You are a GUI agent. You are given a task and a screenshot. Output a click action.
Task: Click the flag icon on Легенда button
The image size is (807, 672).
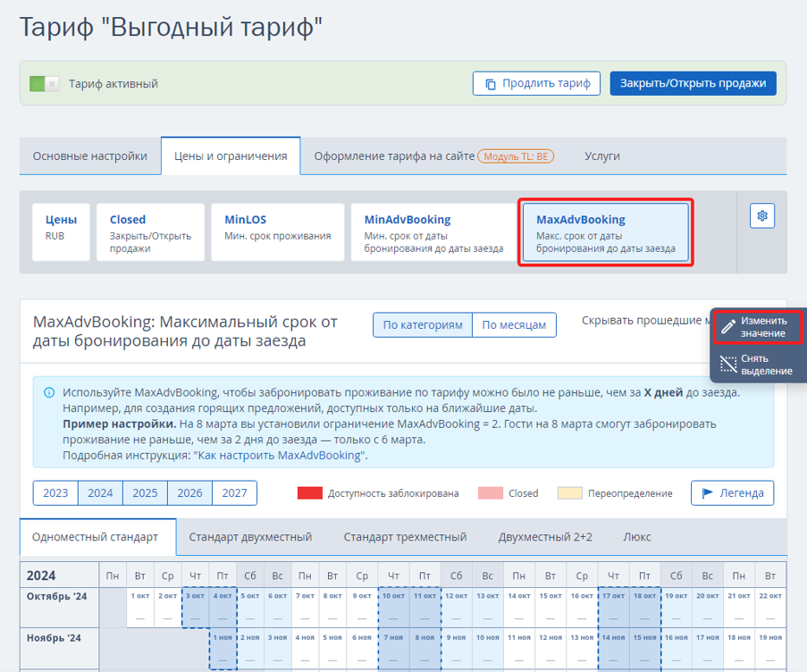click(707, 493)
